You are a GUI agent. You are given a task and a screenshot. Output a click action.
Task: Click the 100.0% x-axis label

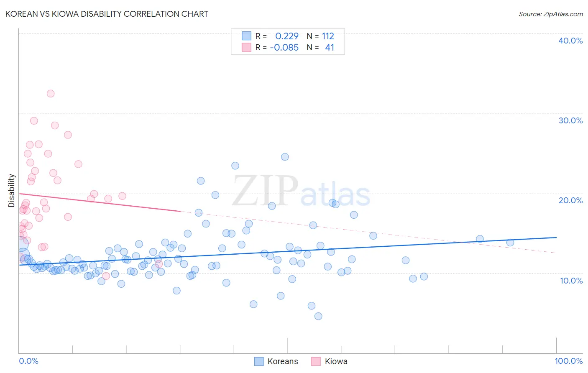point(569,361)
